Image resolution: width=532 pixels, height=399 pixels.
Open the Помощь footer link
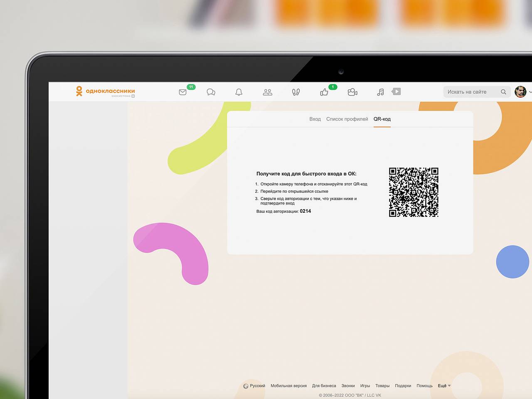point(425,386)
